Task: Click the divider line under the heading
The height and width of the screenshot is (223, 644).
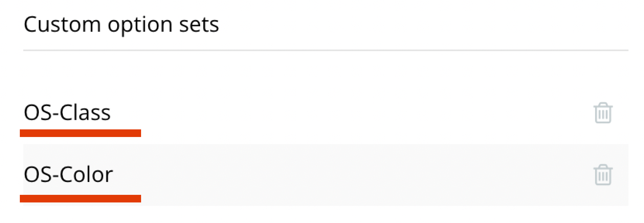Action: [x=326, y=50]
